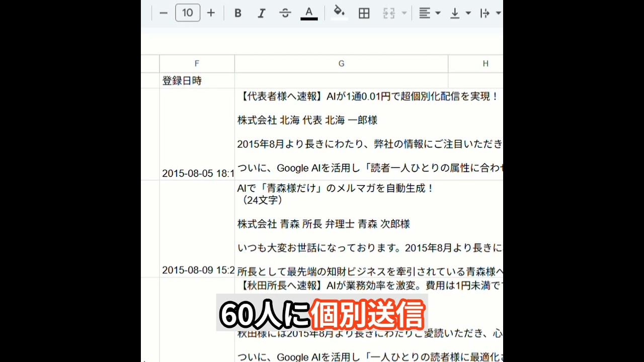The height and width of the screenshot is (362, 644).
Task: Click the merge cells icon
Action: [389, 14]
